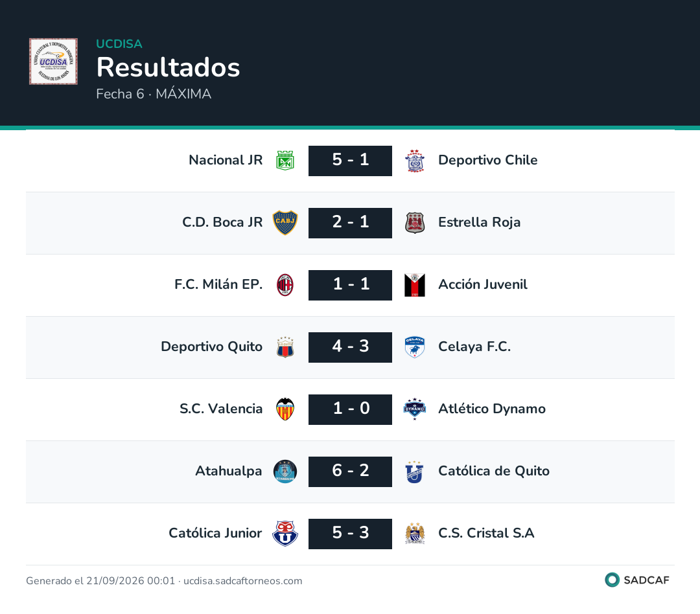Select the Atlético Dynamo crest
The height and width of the screenshot is (614, 700).
pyautogui.click(x=415, y=409)
